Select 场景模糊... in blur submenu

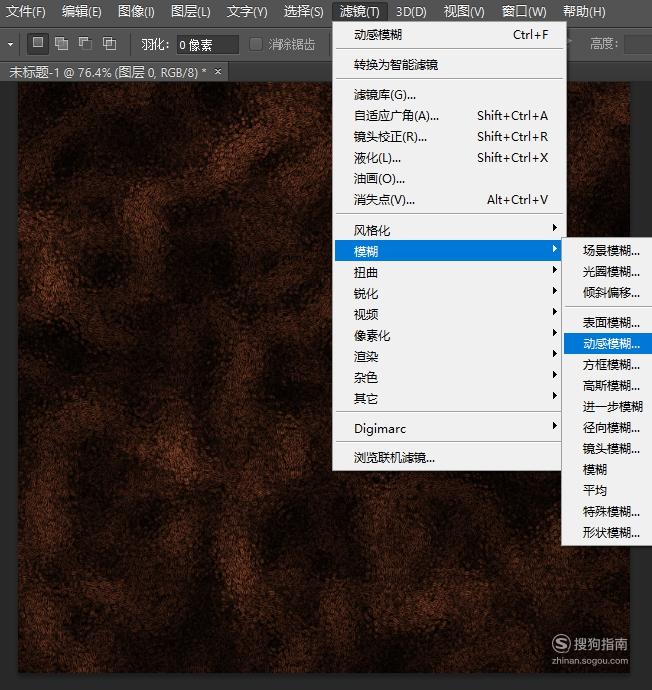(608, 250)
